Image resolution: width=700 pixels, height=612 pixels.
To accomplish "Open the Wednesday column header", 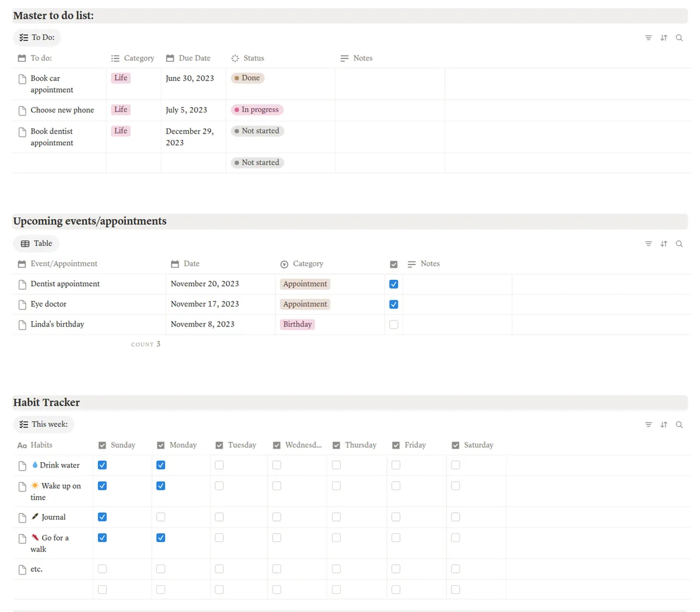I will tap(297, 445).
